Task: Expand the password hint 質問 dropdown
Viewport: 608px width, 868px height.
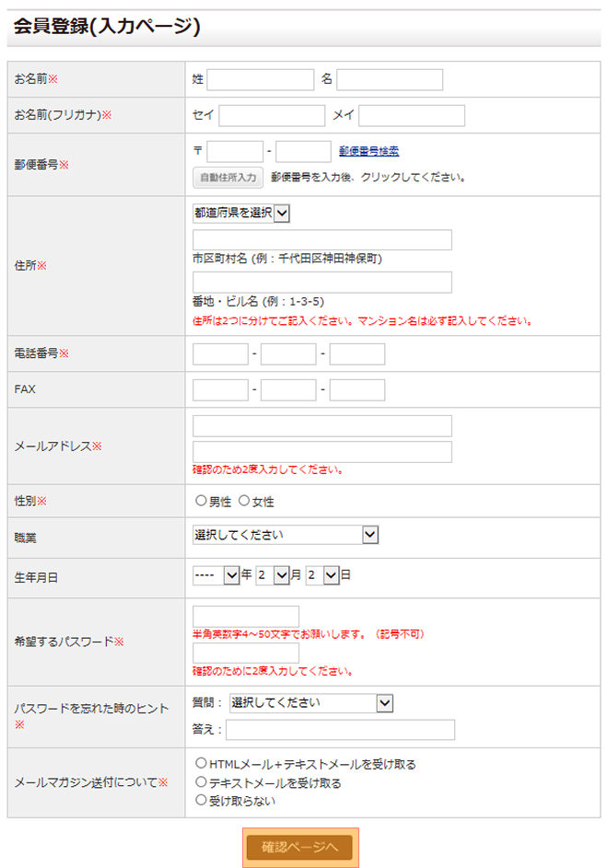Action: pyautogui.click(x=311, y=703)
